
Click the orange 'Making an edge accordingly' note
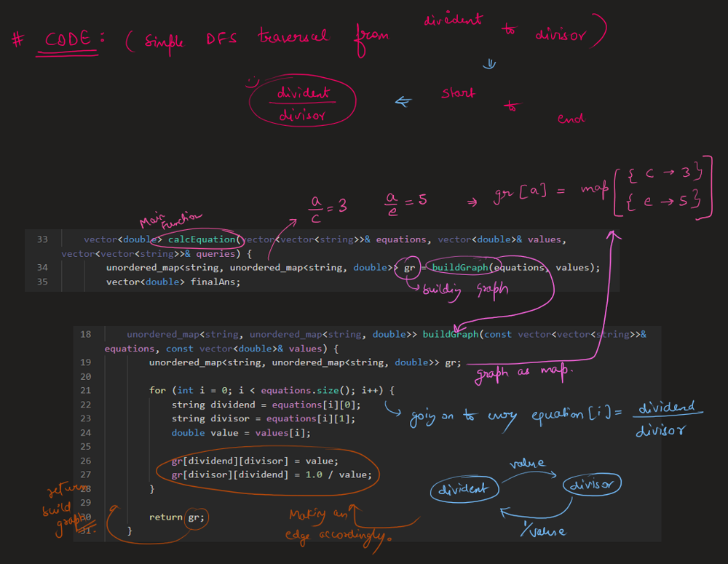pyautogui.click(x=339, y=526)
